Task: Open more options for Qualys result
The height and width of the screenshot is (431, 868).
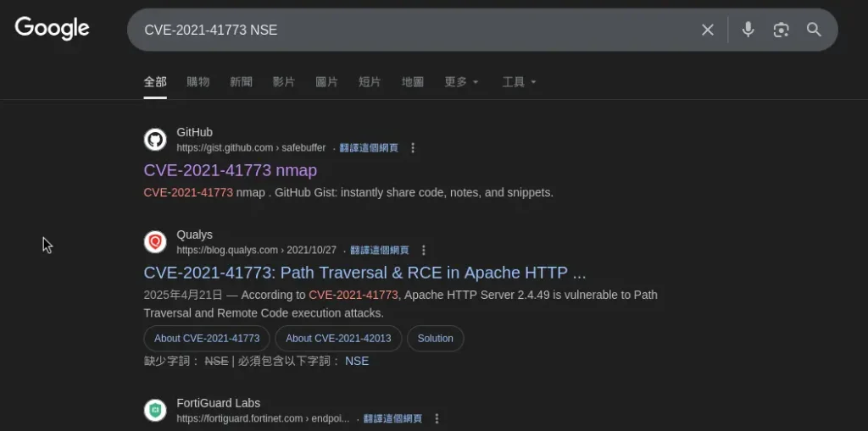Action: pyautogui.click(x=424, y=251)
